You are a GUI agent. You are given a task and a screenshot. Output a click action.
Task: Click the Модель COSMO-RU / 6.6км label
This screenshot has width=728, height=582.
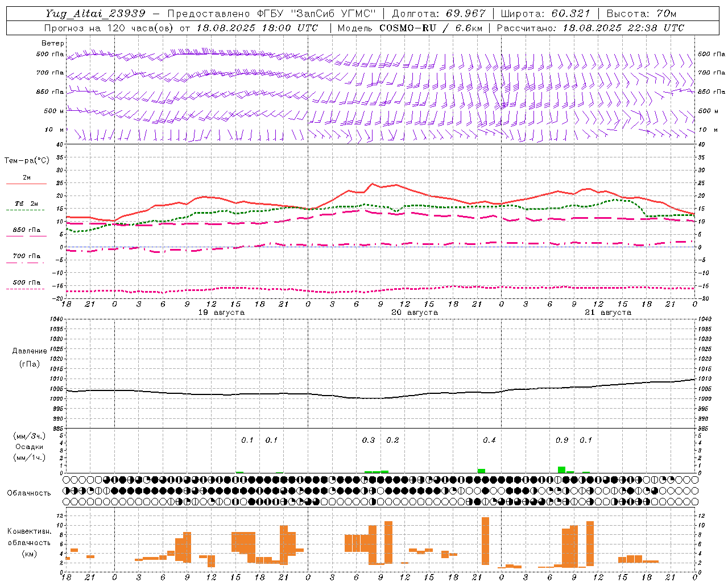410,28
